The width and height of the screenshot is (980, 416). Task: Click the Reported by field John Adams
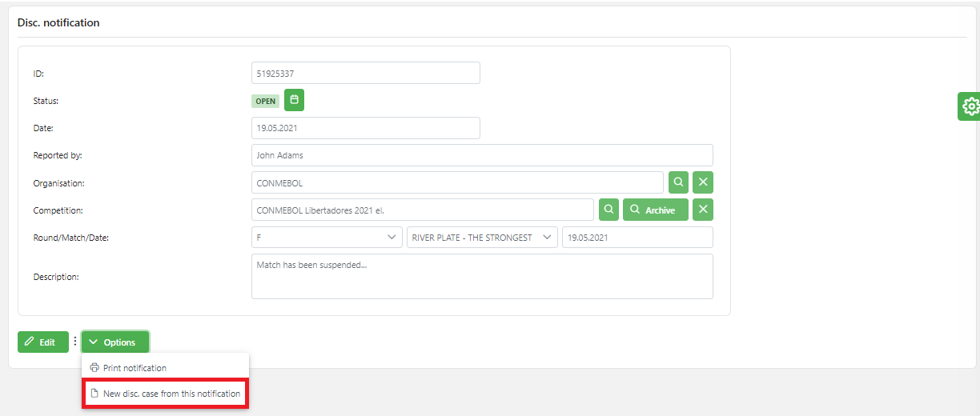point(481,155)
